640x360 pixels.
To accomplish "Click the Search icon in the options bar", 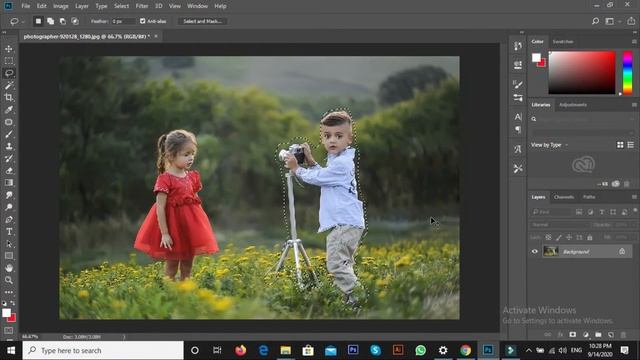I will click(596, 21).
